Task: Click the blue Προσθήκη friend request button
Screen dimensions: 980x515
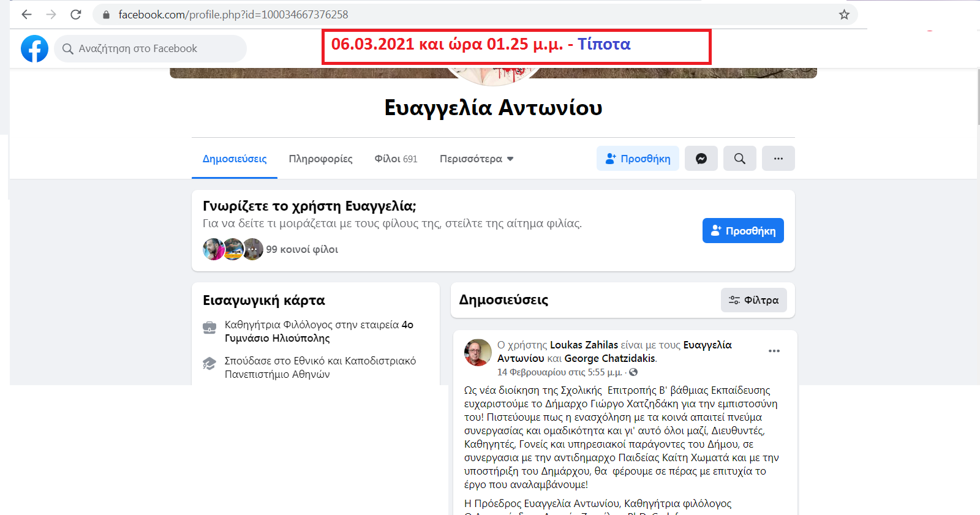Action: click(743, 231)
